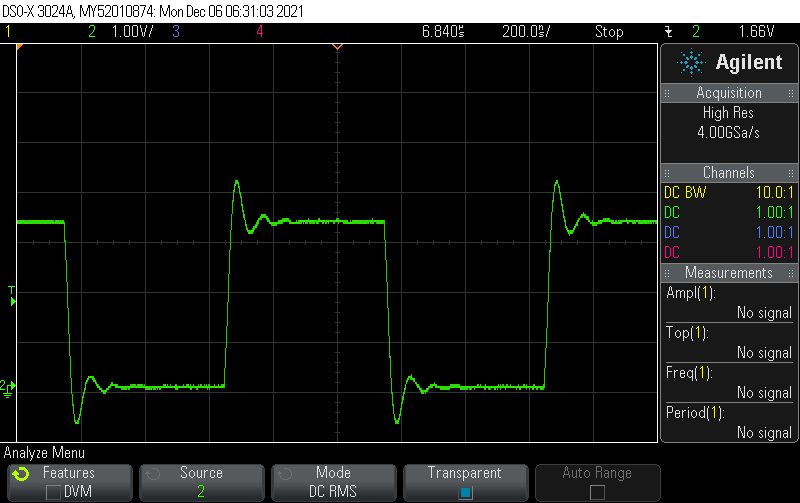The height and width of the screenshot is (503, 800).
Task: Click the Top(1) measurement entry
Action: (x=729, y=342)
